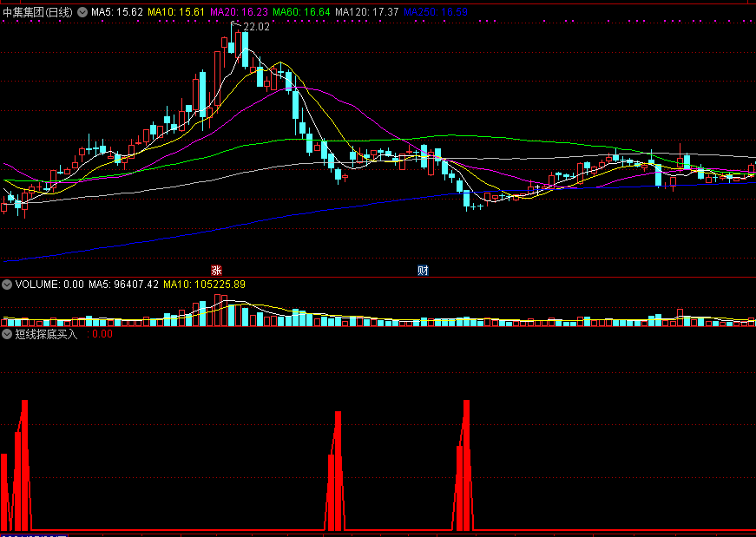Click the 短线探底买入 indicator name
The height and width of the screenshot is (537, 756).
click(46, 334)
